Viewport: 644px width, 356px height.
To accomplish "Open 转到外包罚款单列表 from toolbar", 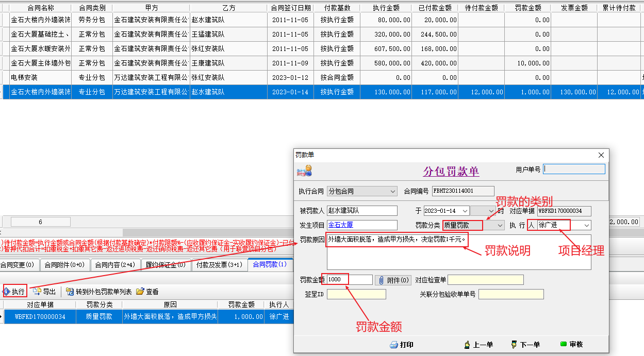I will point(70,292).
